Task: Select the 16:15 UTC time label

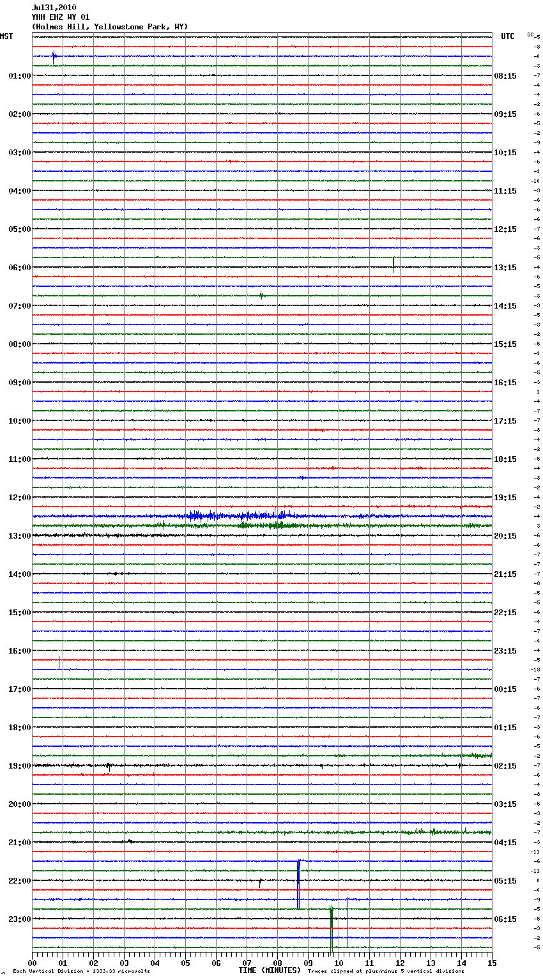Action: point(505,383)
